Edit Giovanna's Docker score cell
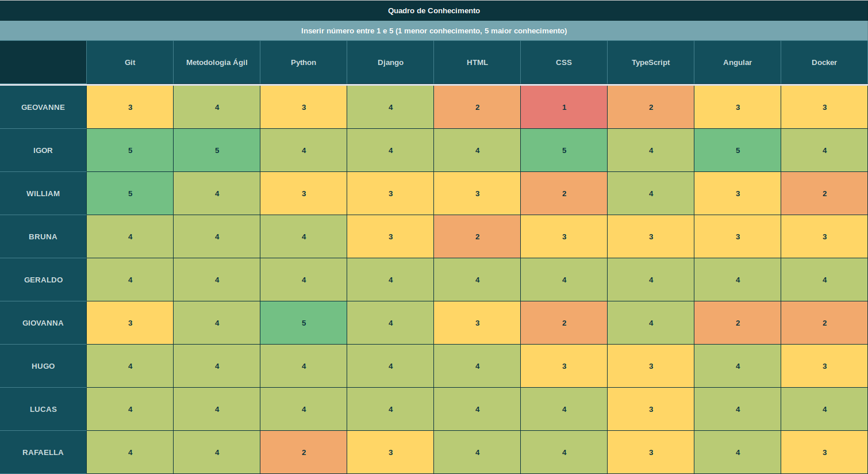Screen dimensions: 868x474 pos(824,323)
